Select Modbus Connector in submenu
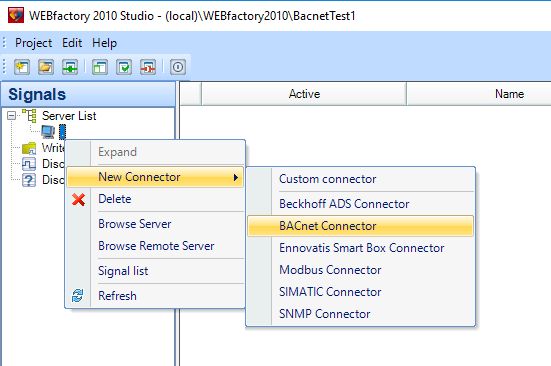Screen dimensions: 551x366 point(361,270)
